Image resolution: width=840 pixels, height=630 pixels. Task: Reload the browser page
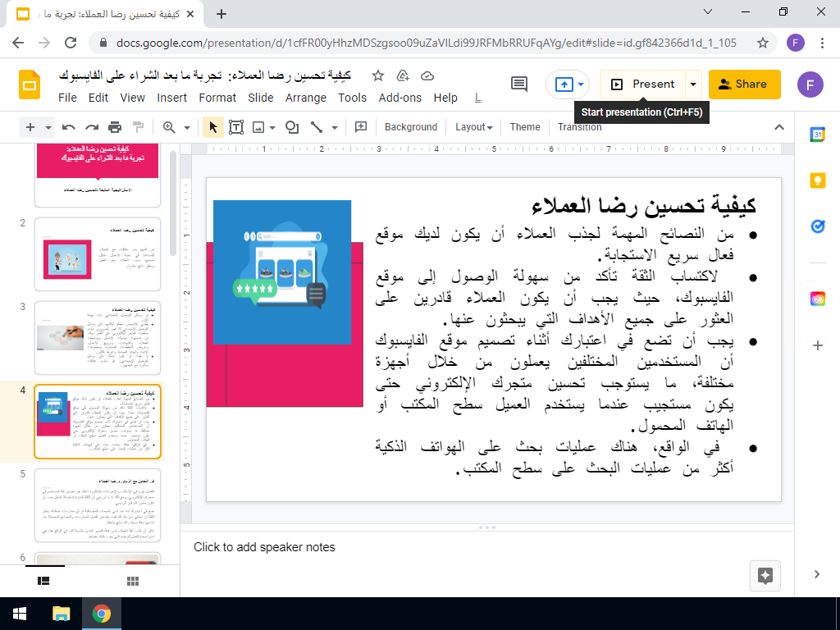(x=71, y=43)
